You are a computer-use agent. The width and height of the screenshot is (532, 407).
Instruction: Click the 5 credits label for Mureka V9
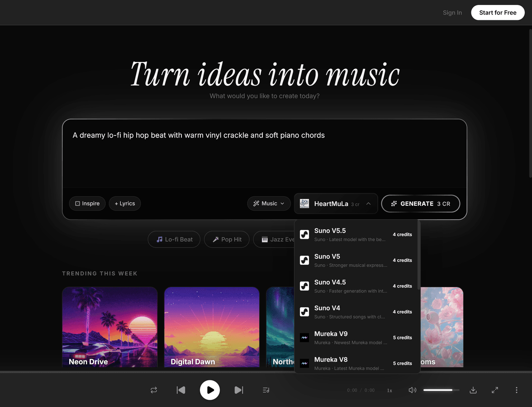(x=403, y=337)
